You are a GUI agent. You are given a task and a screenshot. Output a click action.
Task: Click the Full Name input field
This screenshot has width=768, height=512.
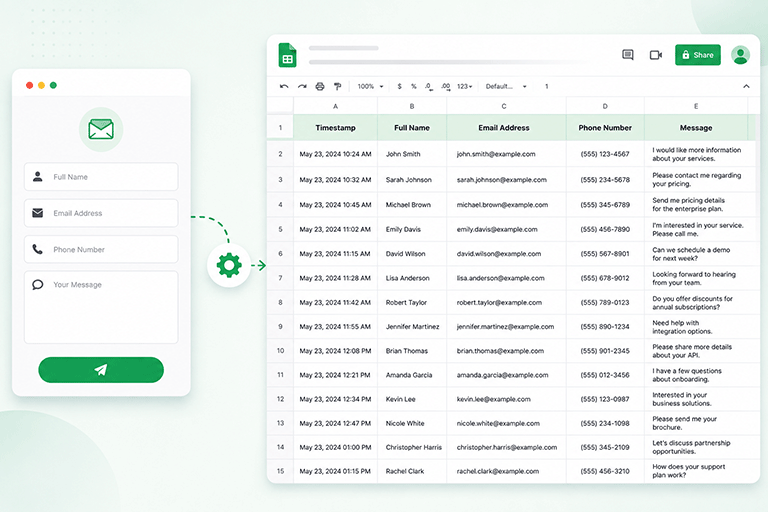coord(101,177)
